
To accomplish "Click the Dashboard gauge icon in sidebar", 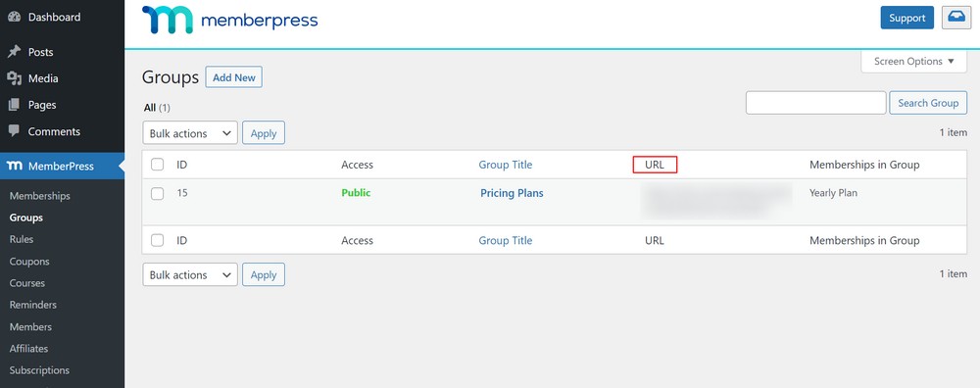I will pyautogui.click(x=14, y=18).
